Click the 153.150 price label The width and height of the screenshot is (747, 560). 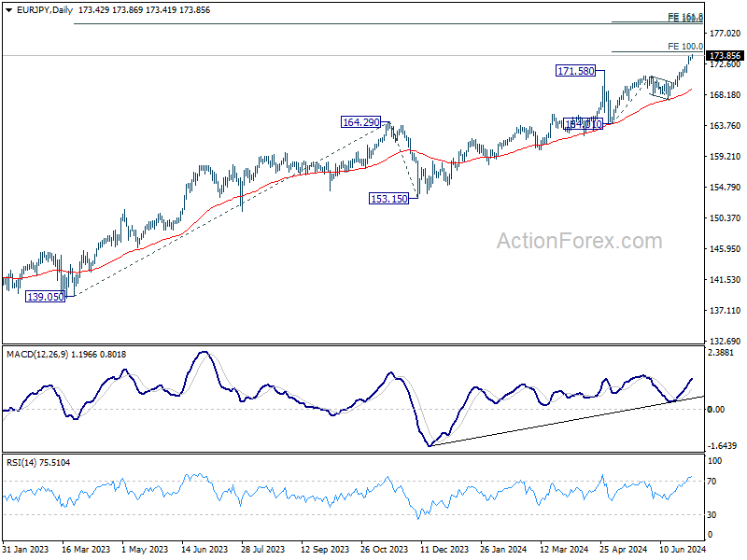388,199
